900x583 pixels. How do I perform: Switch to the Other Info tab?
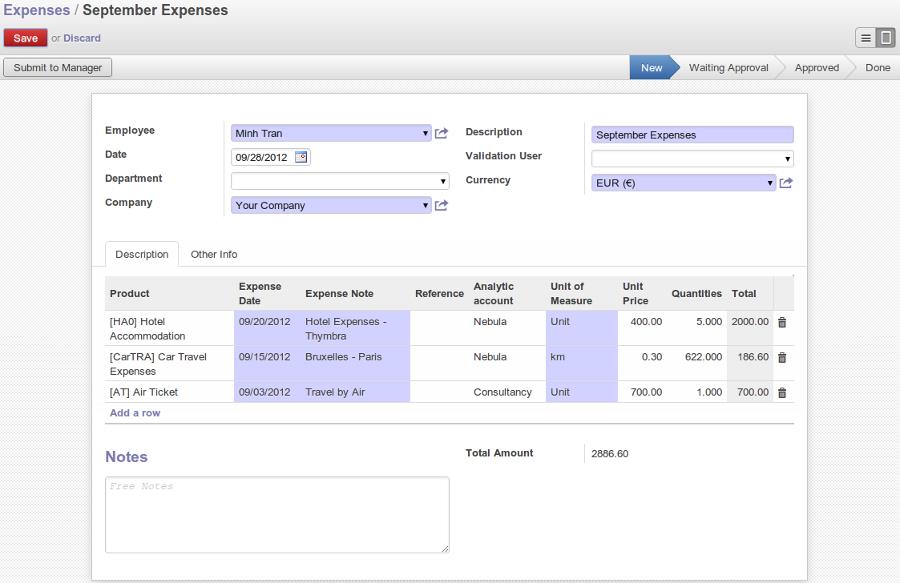coord(214,254)
